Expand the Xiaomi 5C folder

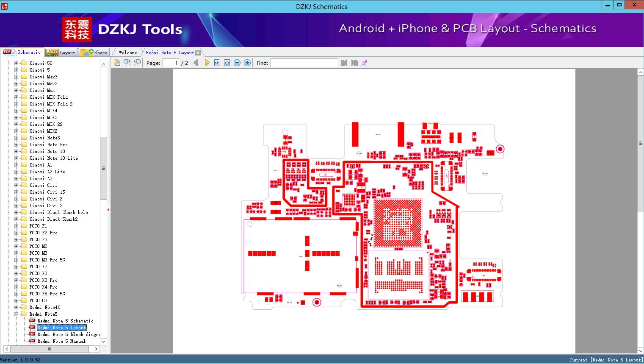pos(16,63)
